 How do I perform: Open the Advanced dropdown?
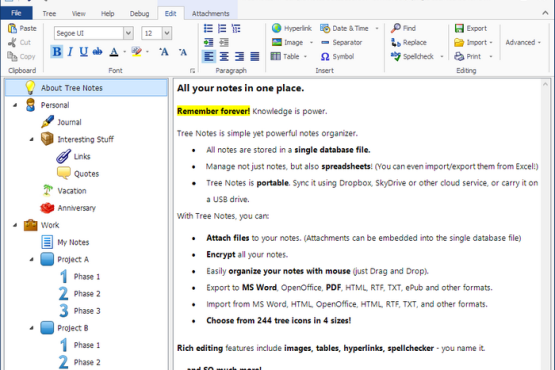[523, 42]
